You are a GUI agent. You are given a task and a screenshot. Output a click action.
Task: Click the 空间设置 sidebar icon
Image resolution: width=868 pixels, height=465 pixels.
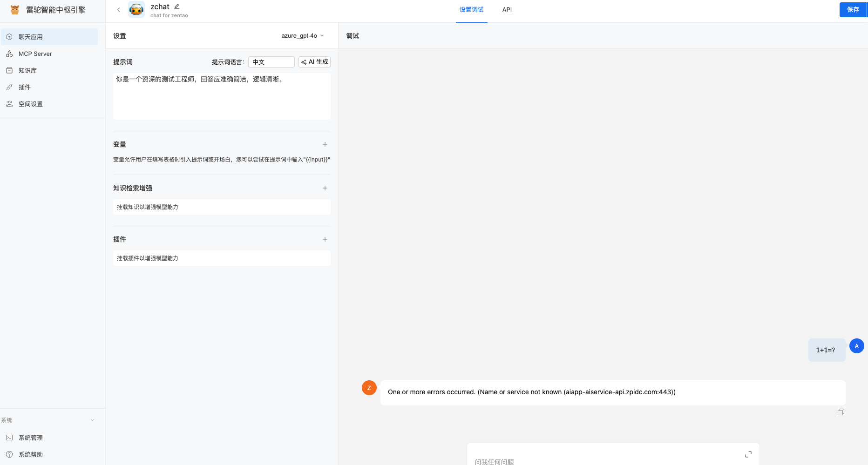point(9,104)
